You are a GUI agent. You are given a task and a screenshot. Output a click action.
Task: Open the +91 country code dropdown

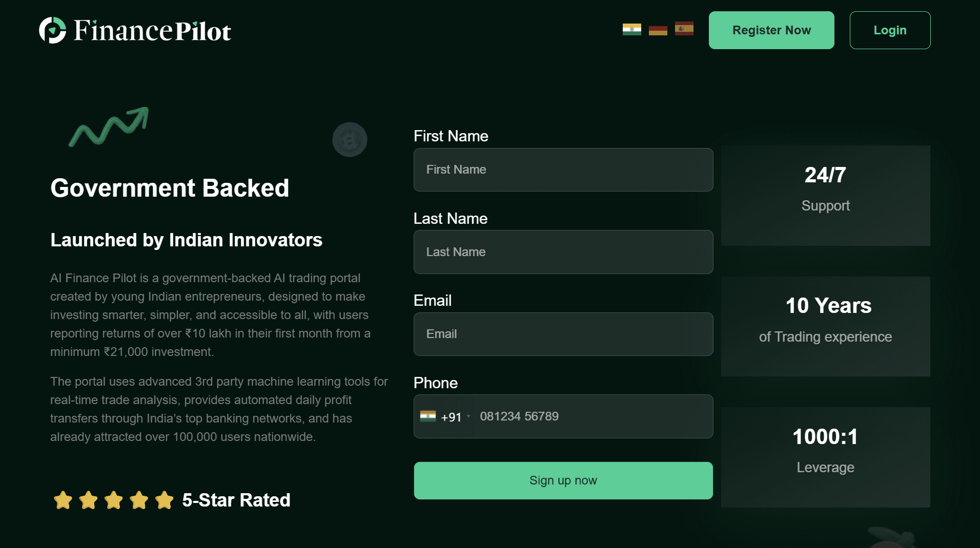445,417
